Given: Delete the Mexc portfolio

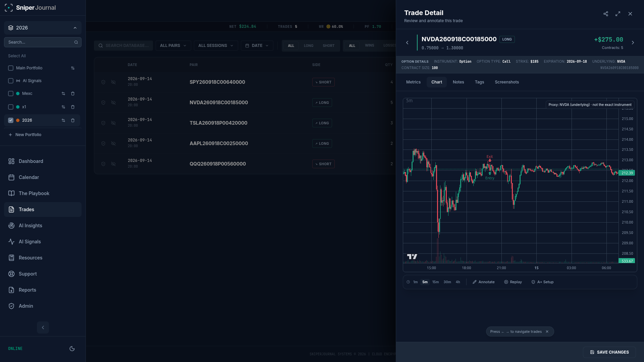Looking at the screenshot, I should [x=73, y=94].
